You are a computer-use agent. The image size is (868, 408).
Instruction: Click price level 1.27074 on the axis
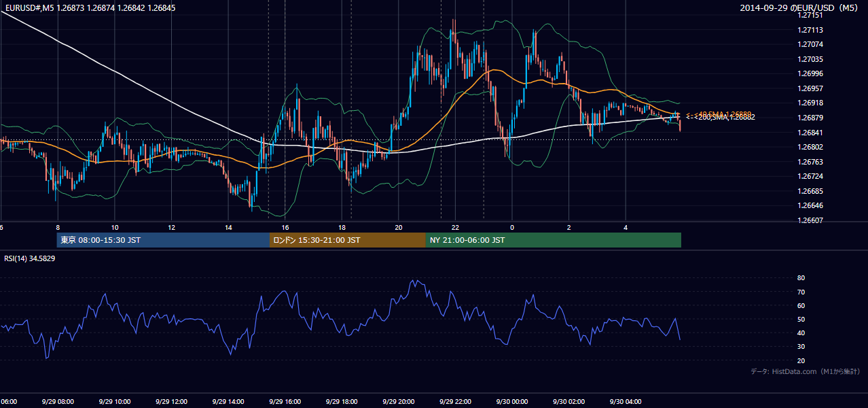point(810,45)
